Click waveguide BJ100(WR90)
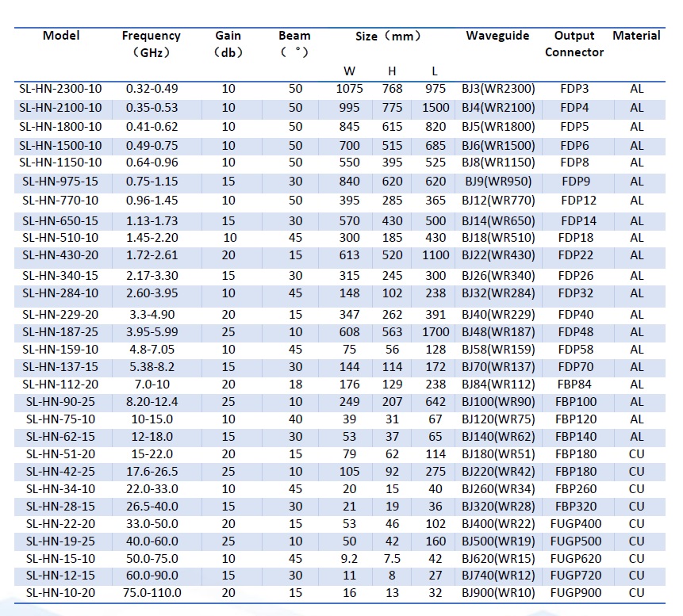Viewport: 683px width, 616px height. click(x=498, y=401)
